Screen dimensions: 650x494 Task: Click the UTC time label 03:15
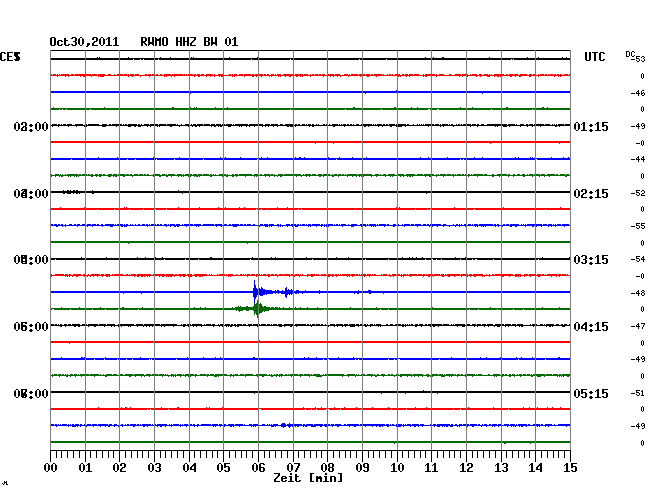pyautogui.click(x=591, y=260)
